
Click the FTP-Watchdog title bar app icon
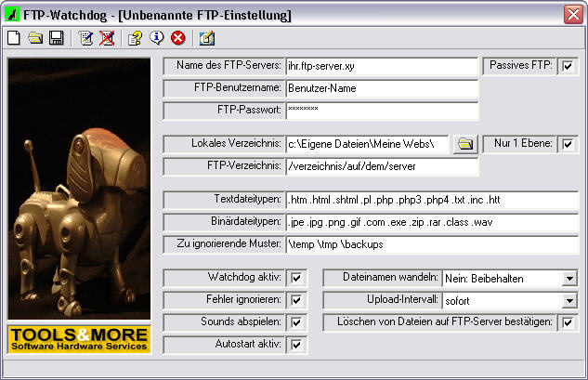click(x=12, y=15)
